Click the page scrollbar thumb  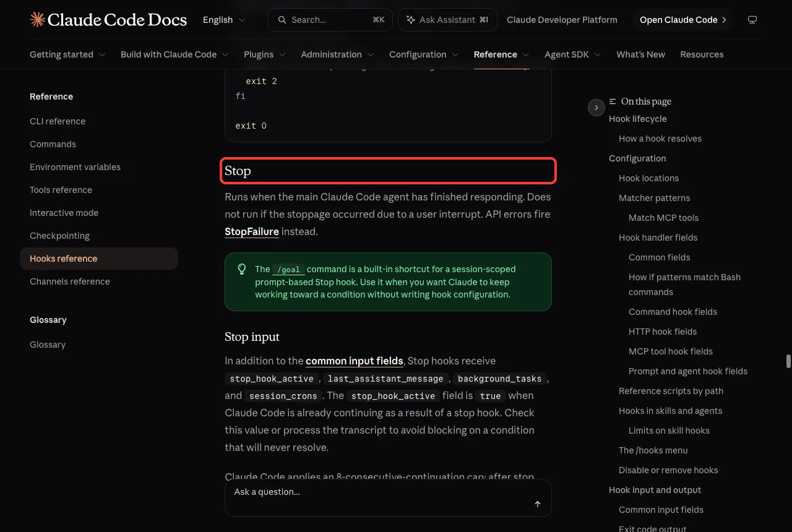[x=788, y=361]
